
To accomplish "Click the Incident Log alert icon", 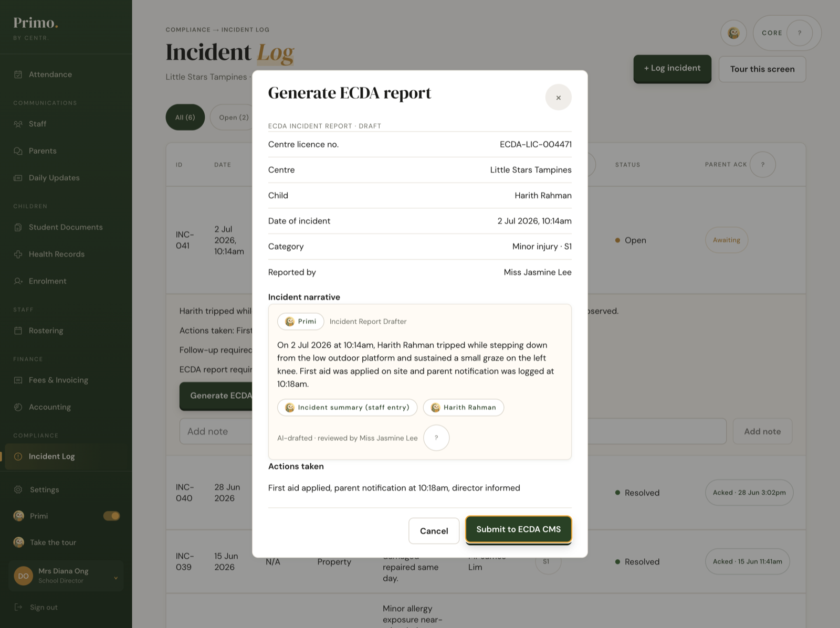I will tap(18, 456).
